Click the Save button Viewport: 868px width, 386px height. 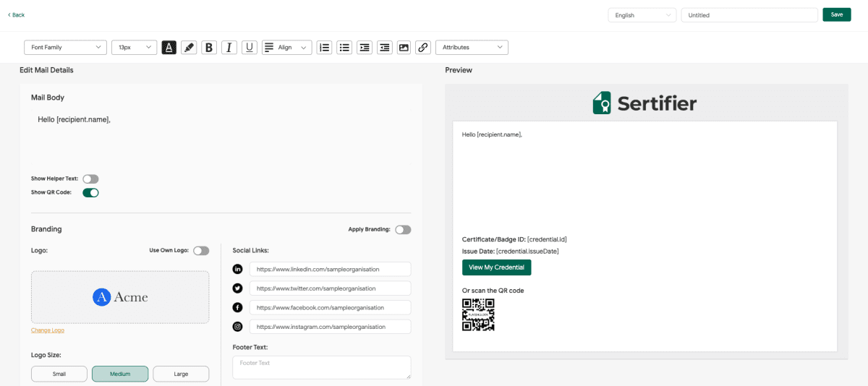point(836,15)
